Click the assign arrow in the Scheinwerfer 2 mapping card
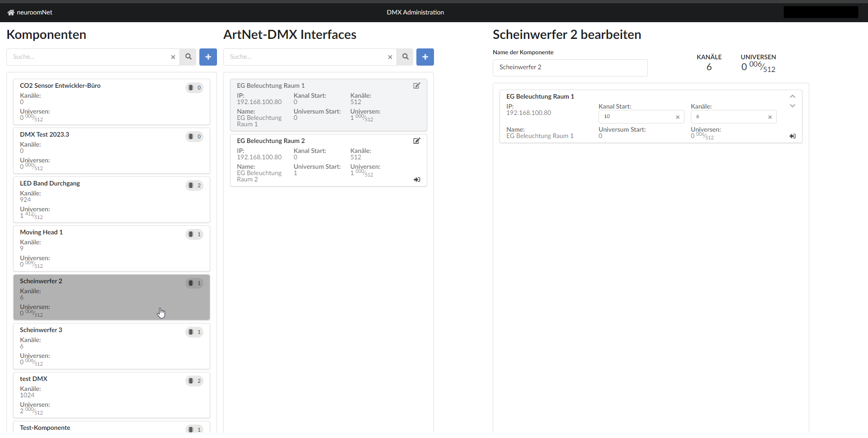 (x=793, y=136)
